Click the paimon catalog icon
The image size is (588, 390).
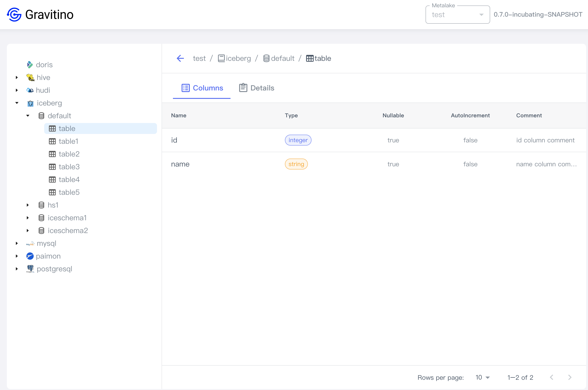pyautogui.click(x=30, y=256)
